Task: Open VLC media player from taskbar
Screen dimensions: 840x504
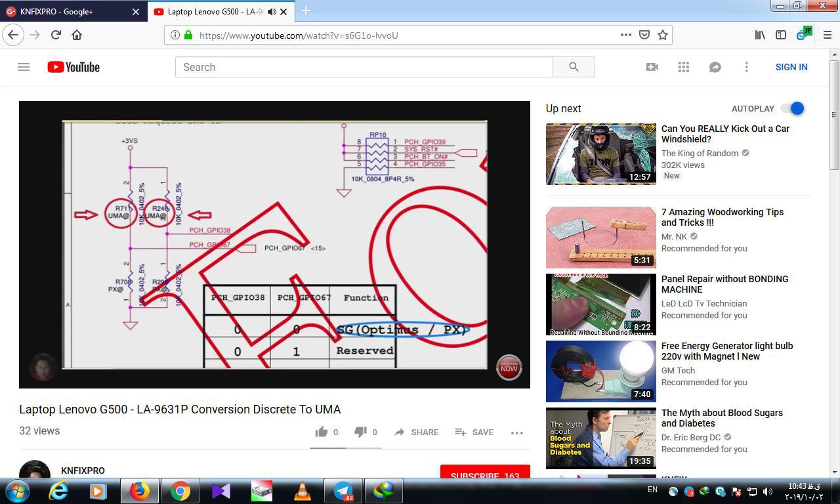Action: [x=302, y=491]
